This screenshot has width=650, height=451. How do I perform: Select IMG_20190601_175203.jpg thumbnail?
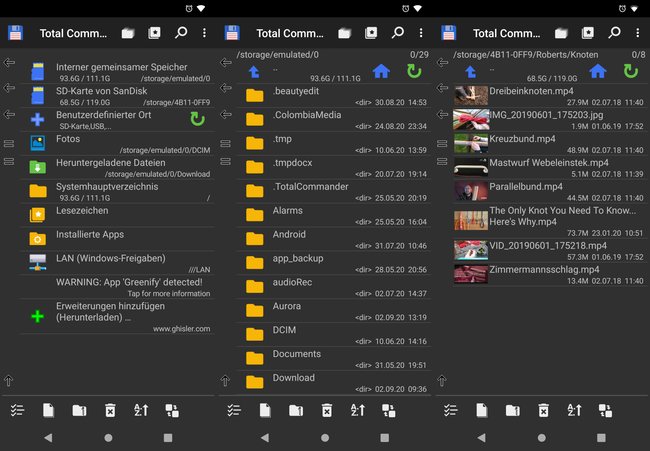click(x=471, y=120)
